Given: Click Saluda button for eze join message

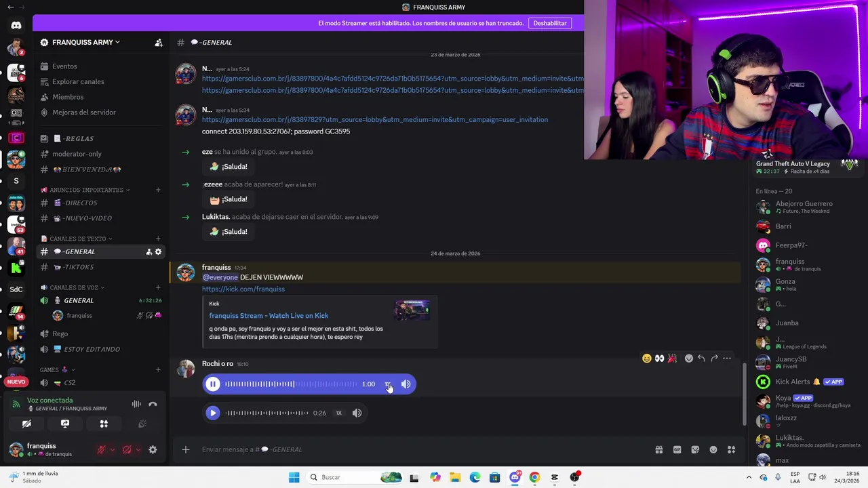Looking at the screenshot, I should pyautogui.click(x=228, y=167).
